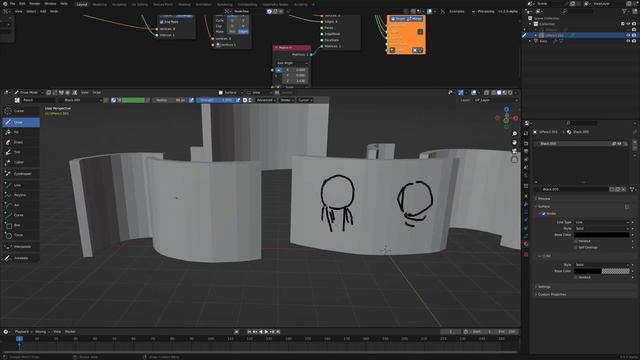Click the viewport pan hand icon
Image resolution: width=640 pixels, height=360 pixels.
(x=514, y=142)
